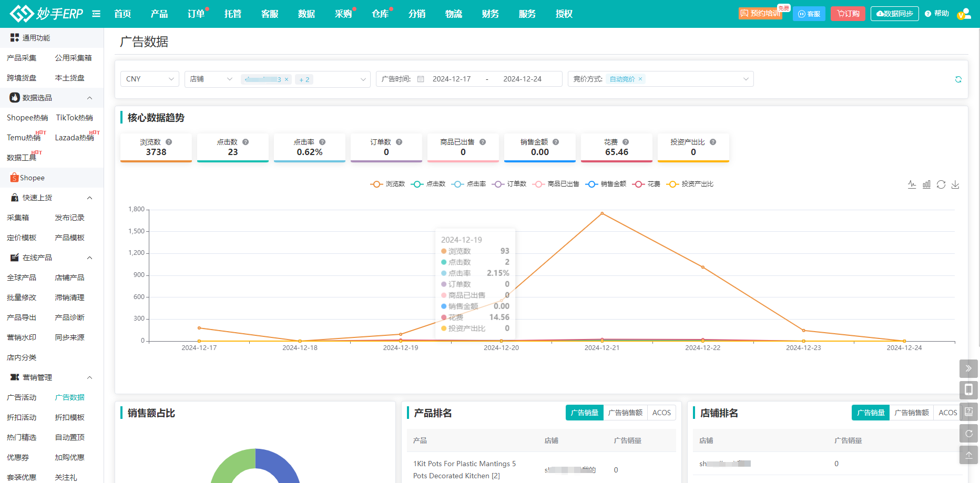Toggle 商品已出售 series in legend
980x483 pixels.
[x=556, y=184]
